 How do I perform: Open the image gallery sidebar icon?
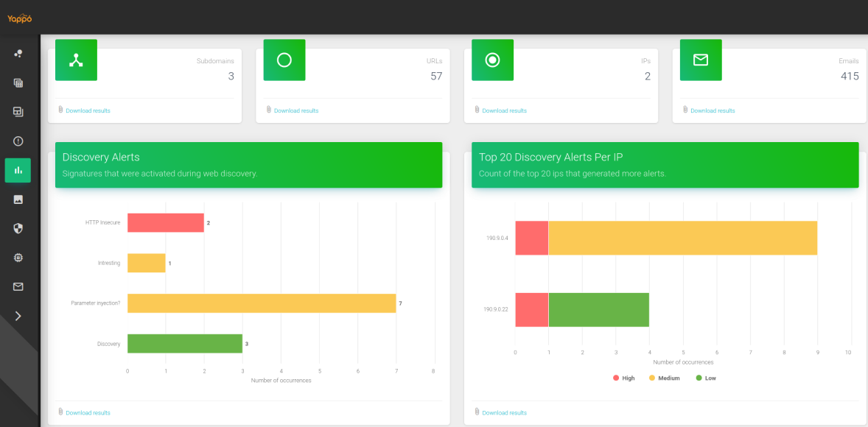tap(18, 200)
